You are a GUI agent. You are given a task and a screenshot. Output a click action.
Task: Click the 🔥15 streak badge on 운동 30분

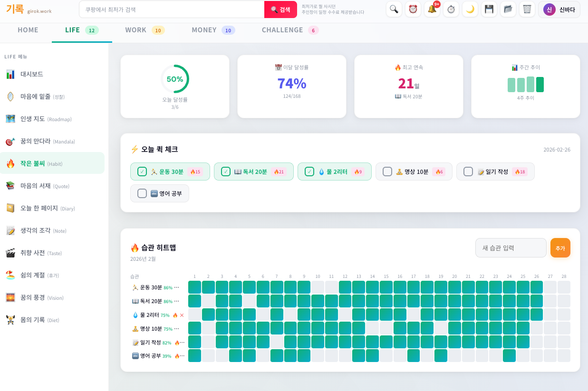[195, 172]
